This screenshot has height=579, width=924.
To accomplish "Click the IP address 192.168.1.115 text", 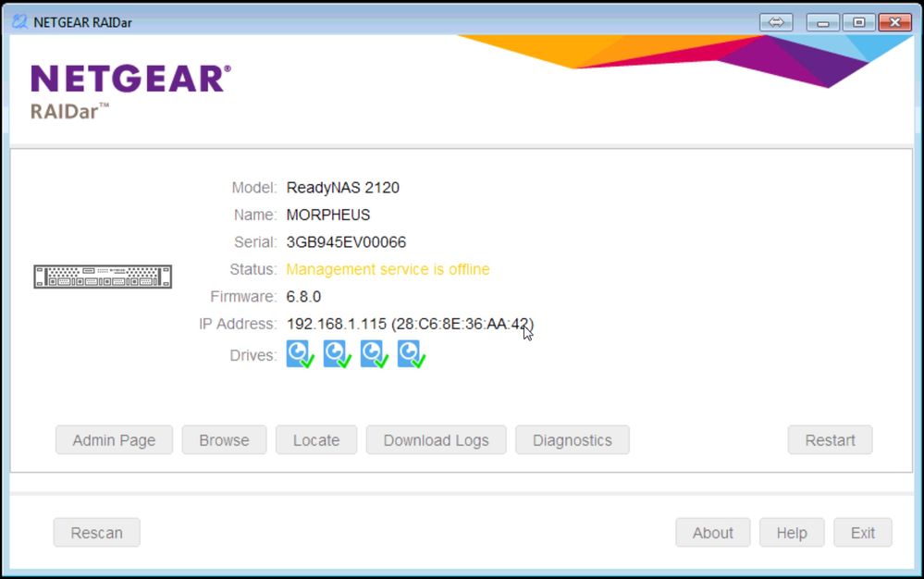I will pos(337,324).
